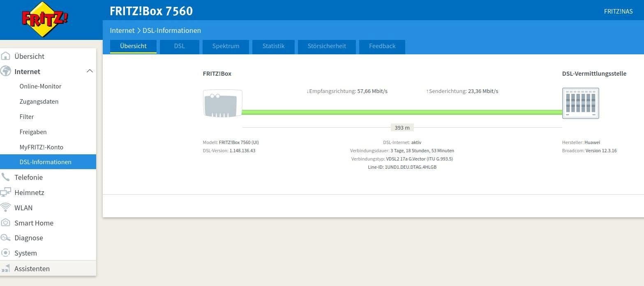Click the Verbindungstyp VDSL2 17a G.Vector text
The image size is (644, 286).
(x=402, y=159)
